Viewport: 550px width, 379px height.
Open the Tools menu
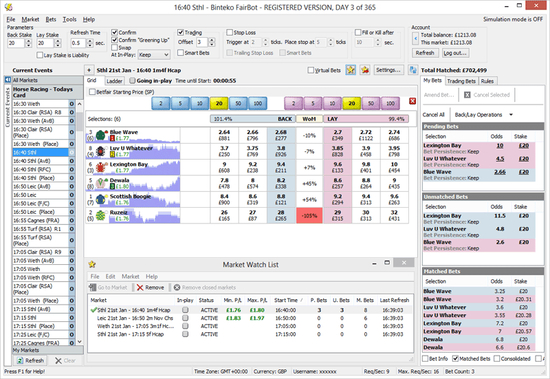tap(69, 19)
